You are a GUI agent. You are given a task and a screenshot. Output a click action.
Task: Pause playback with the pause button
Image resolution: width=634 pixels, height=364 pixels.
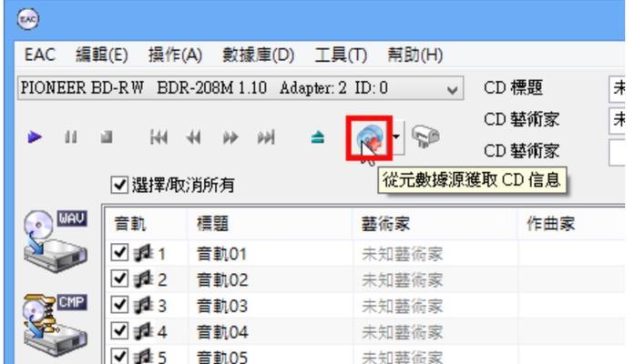(71, 137)
